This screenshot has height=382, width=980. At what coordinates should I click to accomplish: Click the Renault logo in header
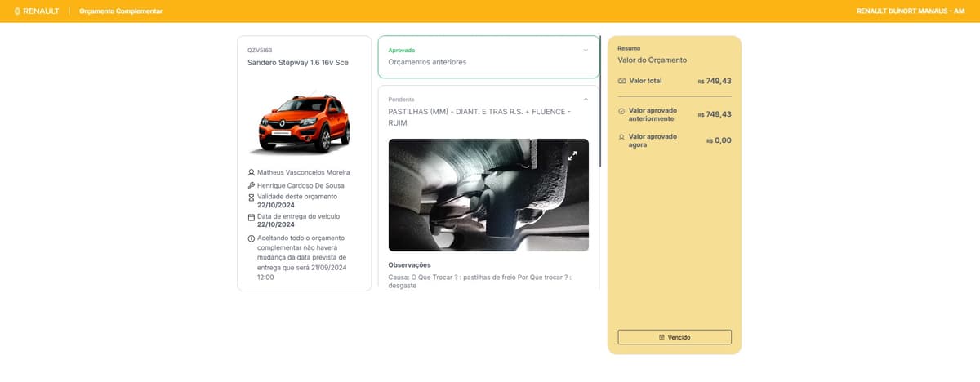click(37, 11)
